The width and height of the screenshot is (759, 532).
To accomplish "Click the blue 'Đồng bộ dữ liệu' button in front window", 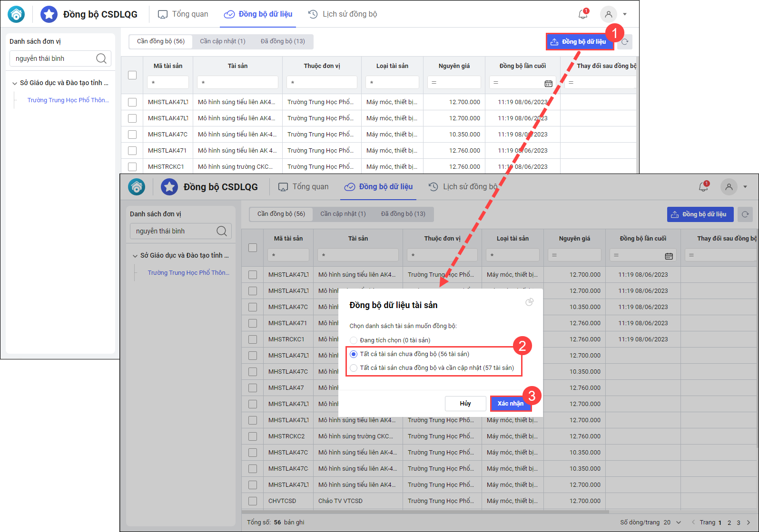I will [700, 214].
